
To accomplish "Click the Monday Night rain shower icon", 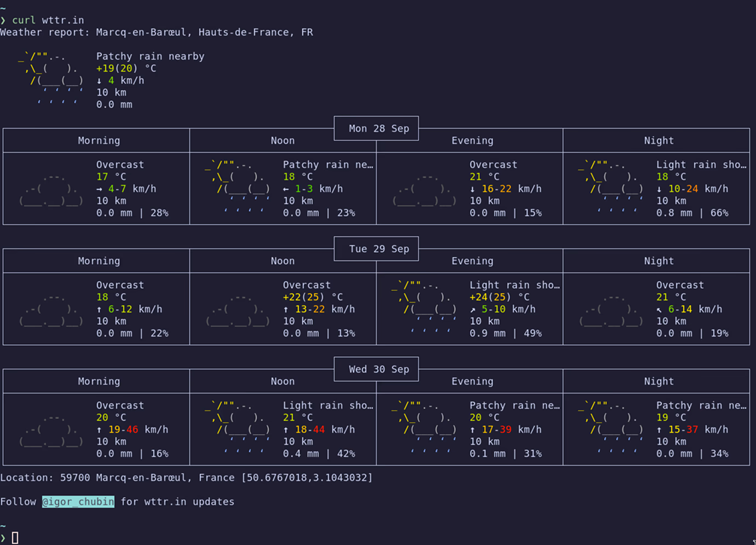I will 611,187.
